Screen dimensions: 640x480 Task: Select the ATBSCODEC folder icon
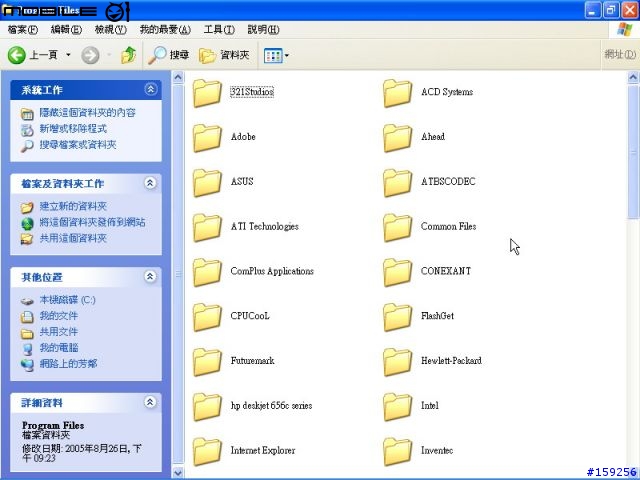(397, 183)
